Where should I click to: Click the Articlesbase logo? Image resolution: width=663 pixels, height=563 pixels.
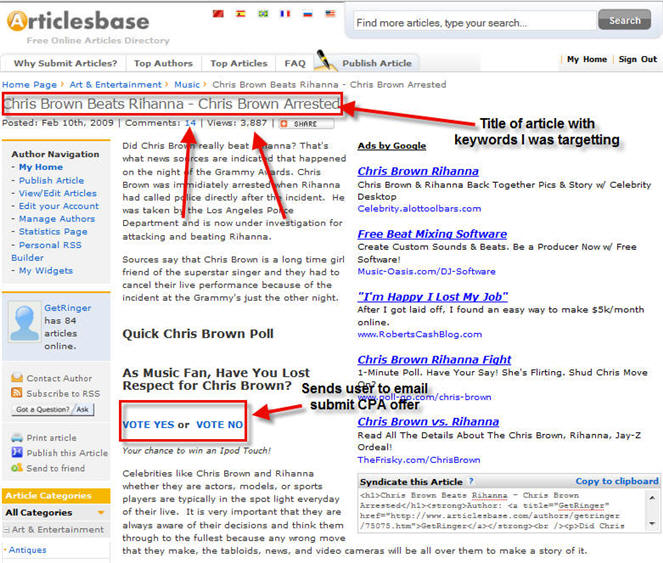(x=78, y=21)
